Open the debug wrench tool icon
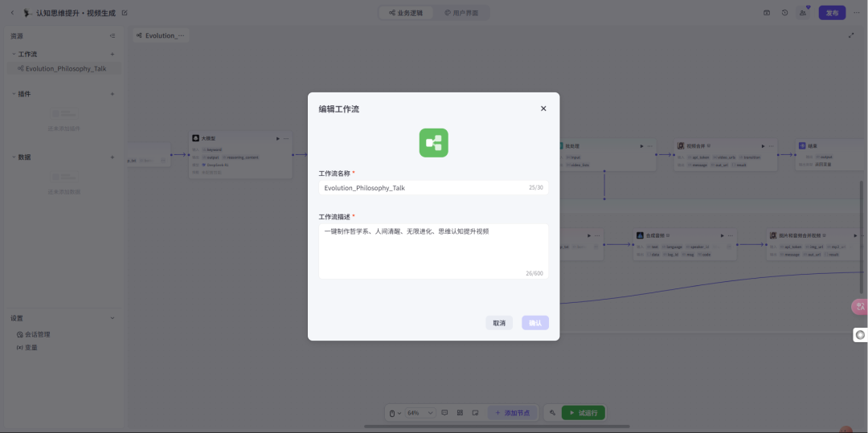The height and width of the screenshot is (433, 868). coord(552,413)
